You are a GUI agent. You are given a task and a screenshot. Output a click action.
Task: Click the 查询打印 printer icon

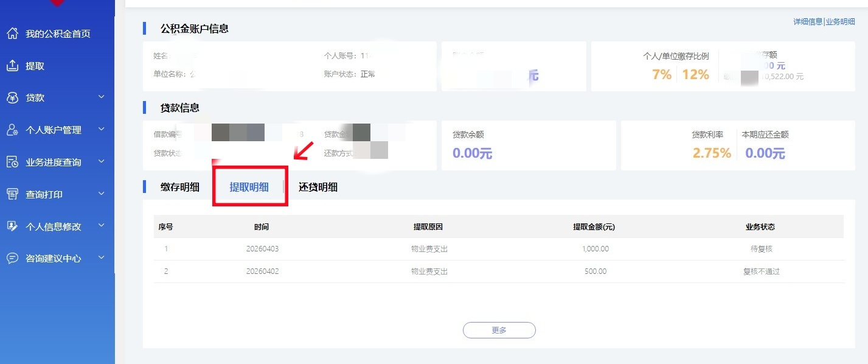pyautogui.click(x=12, y=194)
